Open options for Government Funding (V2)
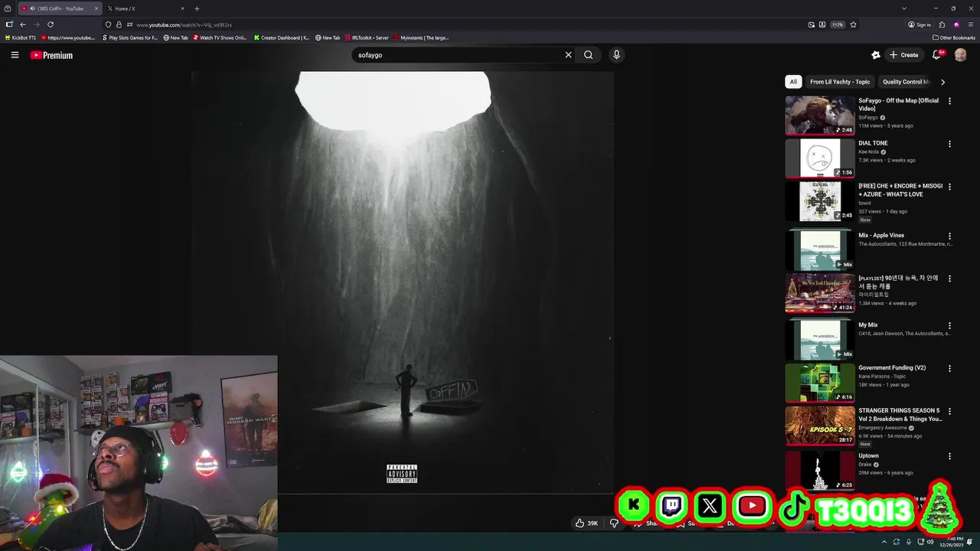 tap(949, 368)
